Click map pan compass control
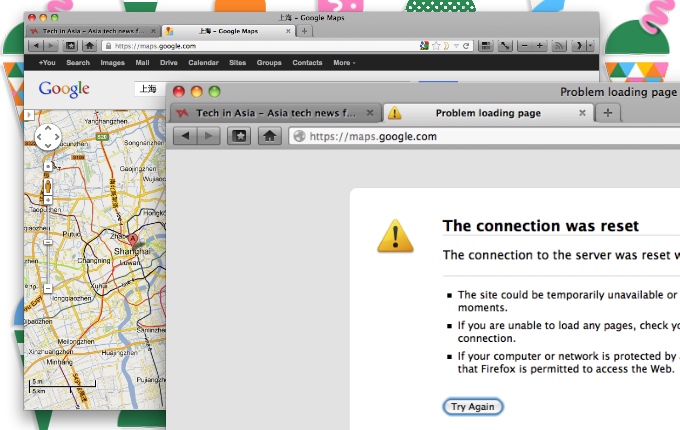The width and height of the screenshot is (680, 430). pos(48,137)
